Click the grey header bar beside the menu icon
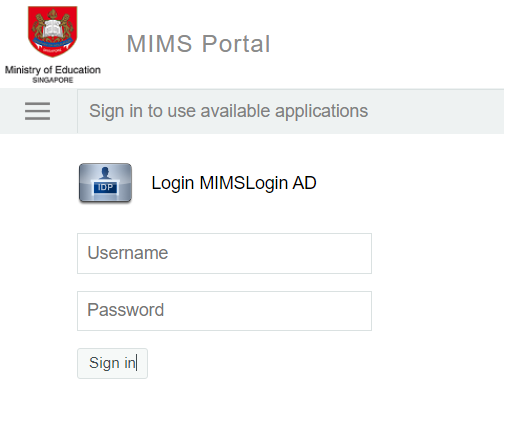 [x=291, y=111]
